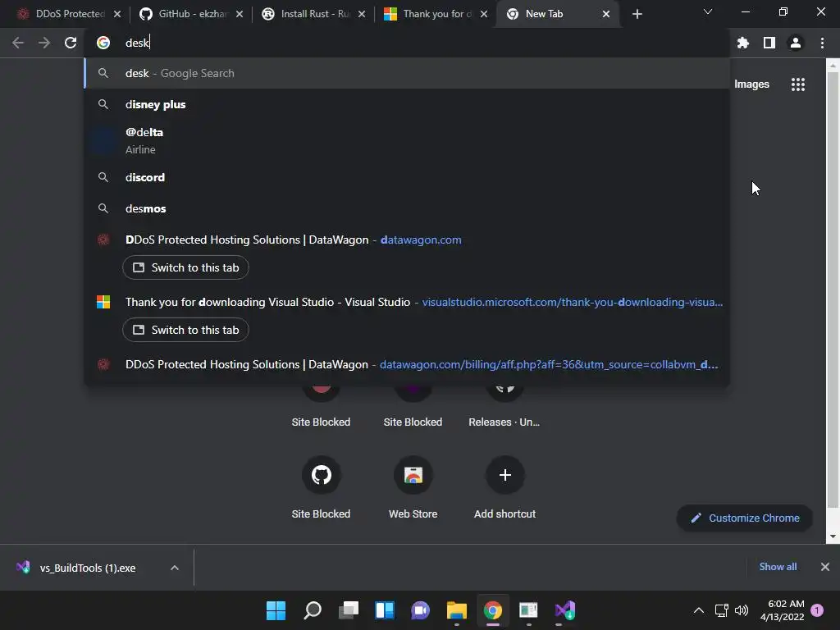Select the 'desmos' suggestion

(x=407, y=208)
